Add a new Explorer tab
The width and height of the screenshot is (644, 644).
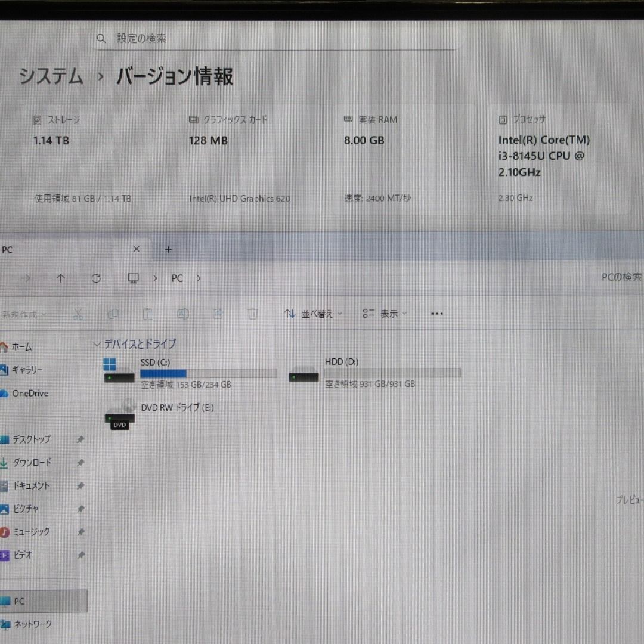[168, 249]
